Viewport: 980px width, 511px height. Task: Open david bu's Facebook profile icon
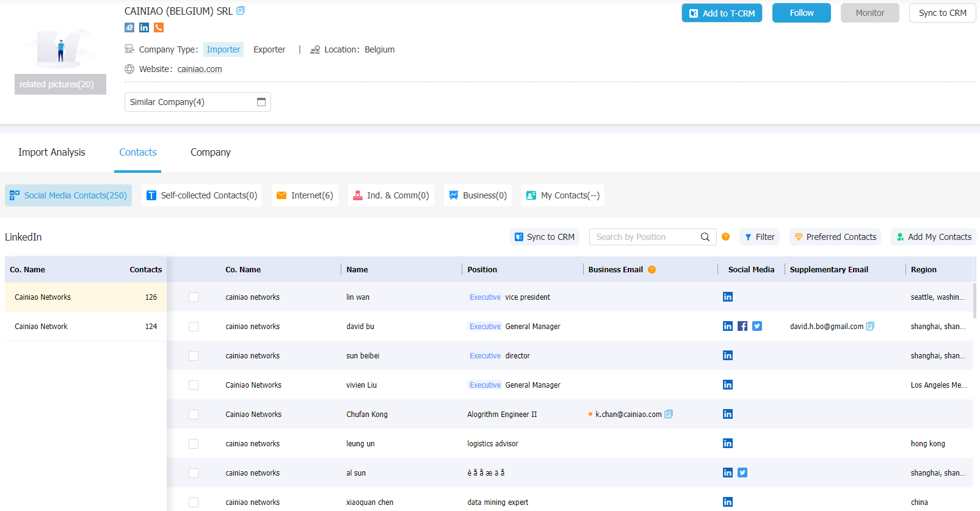click(742, 326)
